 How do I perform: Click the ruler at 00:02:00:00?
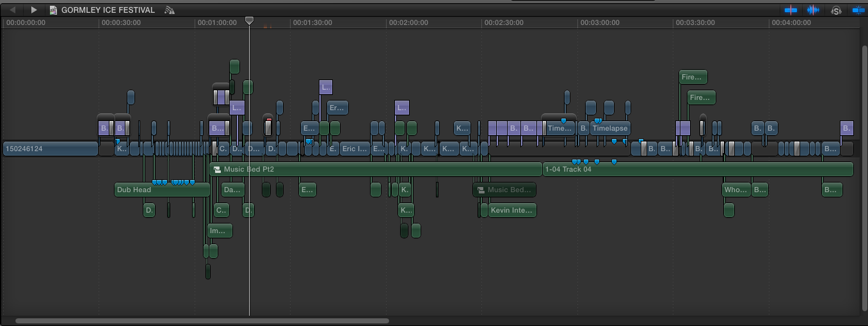(x=408, y=22)
